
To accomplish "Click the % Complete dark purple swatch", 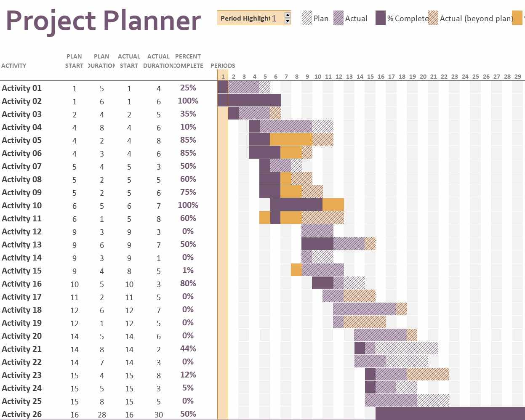I will (380, 18).
